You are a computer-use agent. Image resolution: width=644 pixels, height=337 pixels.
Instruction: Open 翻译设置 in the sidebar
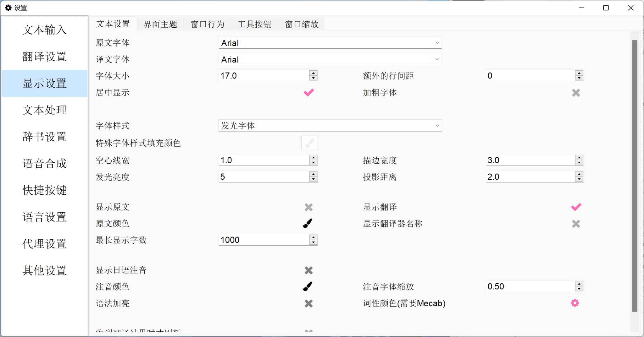click(44, 57)
